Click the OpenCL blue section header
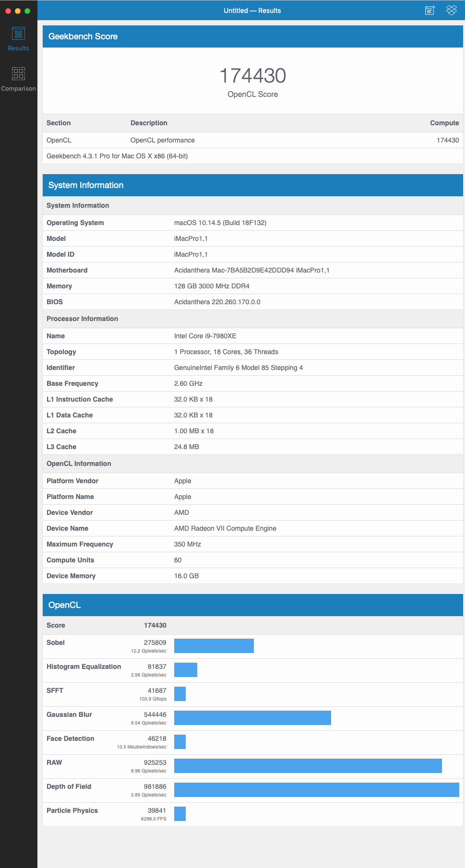This screenshot has width=465, height=868. tap(253, 605)
